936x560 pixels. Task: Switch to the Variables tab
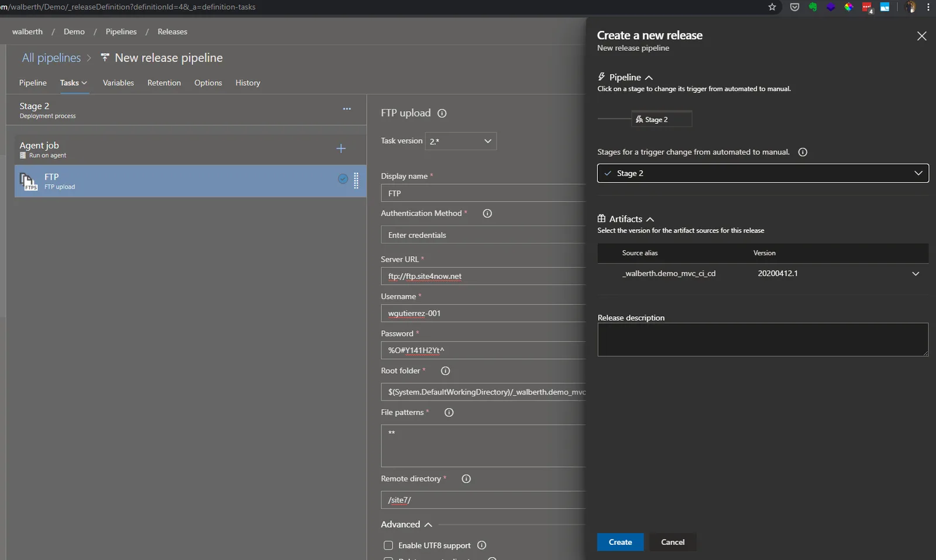point(118,83)
